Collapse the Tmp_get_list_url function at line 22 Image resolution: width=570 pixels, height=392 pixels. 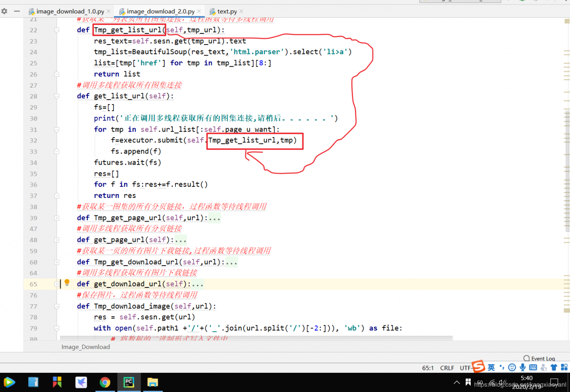(57, 30)
